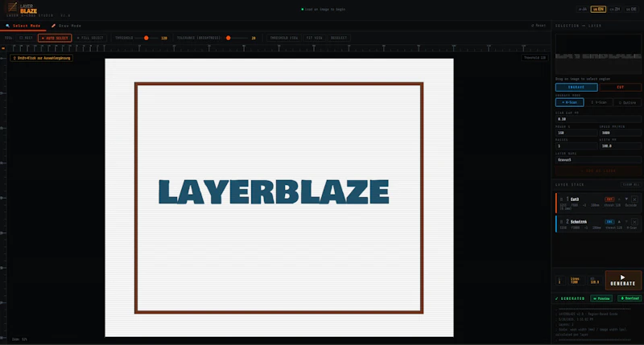Click the orange ruler origin marker
This screenshot has width=644, height=345.
(3, 48)
